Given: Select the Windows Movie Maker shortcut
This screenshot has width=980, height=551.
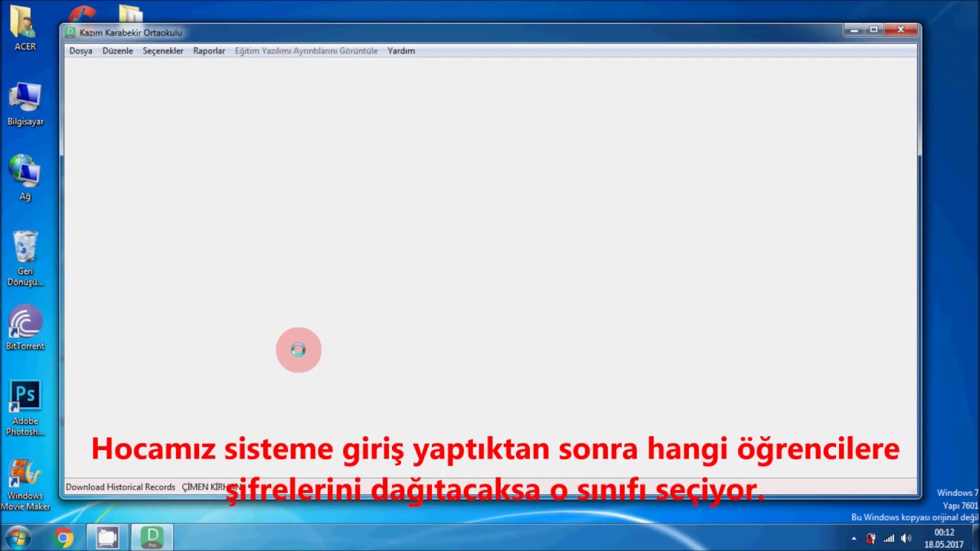Looking at the screenshot, I should click(x=25, y=484).
